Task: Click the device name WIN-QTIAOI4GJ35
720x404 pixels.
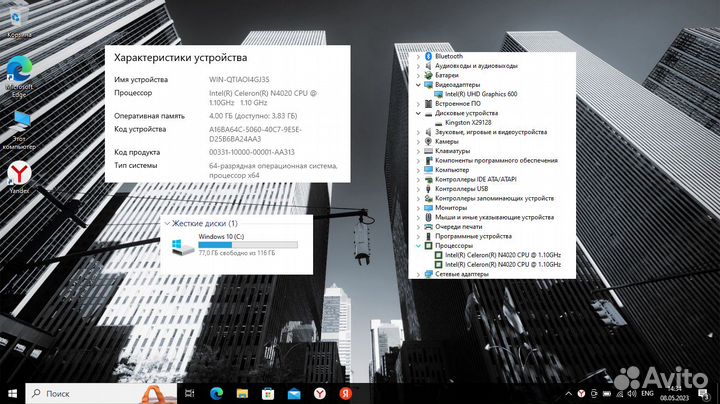Action: [x=239, y=80]
